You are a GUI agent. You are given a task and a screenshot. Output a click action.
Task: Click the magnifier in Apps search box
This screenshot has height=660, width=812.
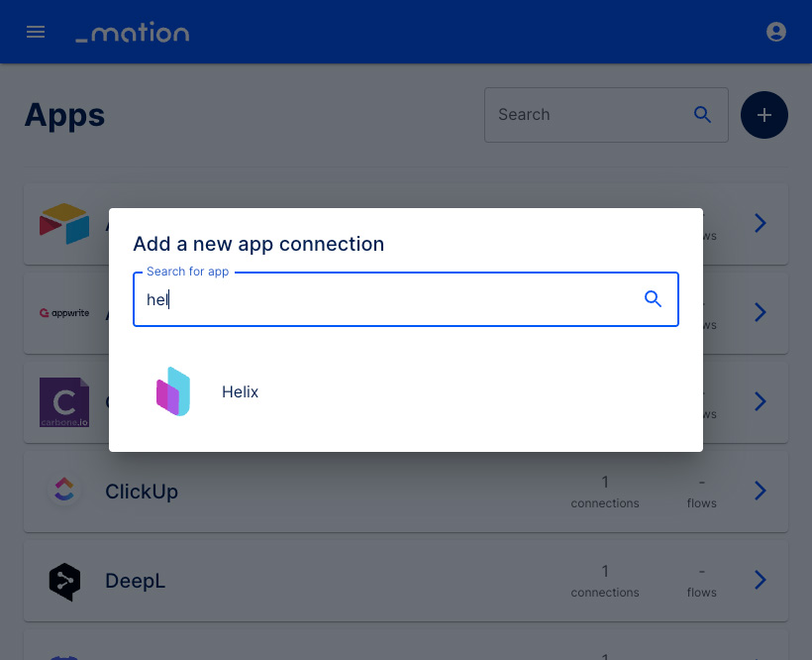click(702, 115)
